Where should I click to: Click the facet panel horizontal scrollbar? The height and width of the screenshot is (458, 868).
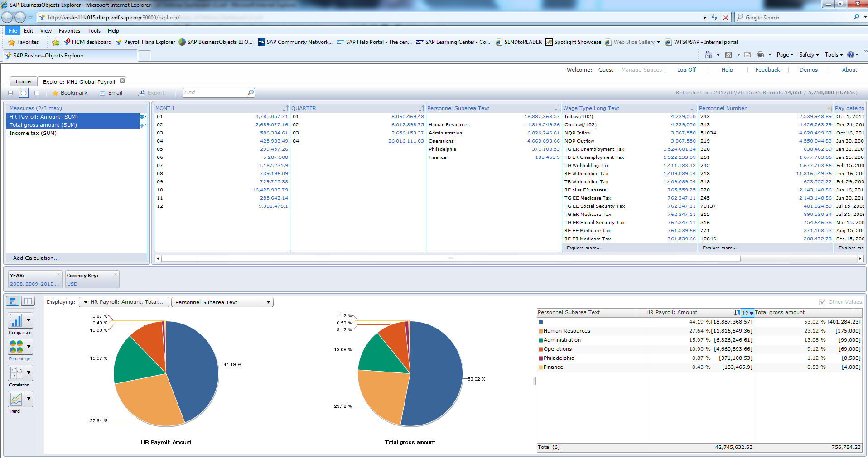451,258
